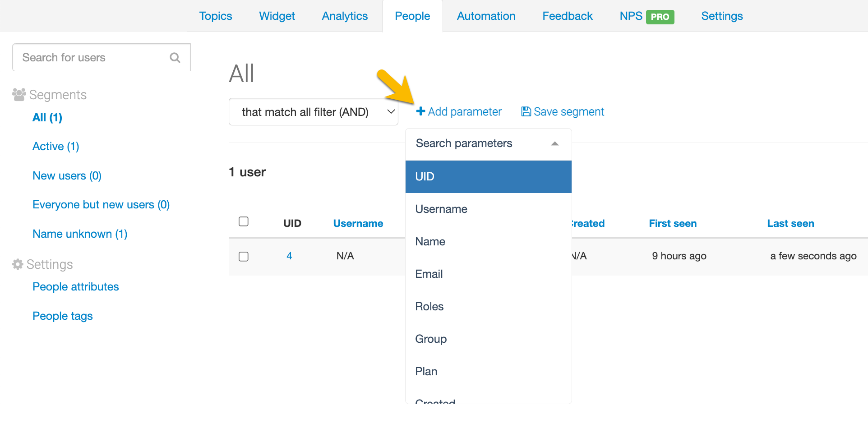Collapse the Search parameters dropdown arrow
Image resolution: width=868 pixels, height=424 pixels.
[x=555, y=144]
